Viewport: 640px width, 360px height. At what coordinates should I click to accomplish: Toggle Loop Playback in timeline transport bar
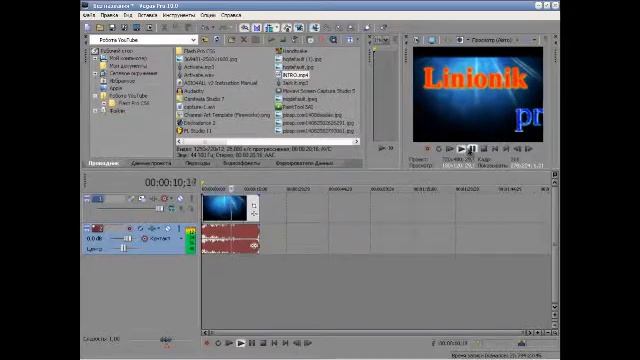pyautogui.click(x=218, y=343)
